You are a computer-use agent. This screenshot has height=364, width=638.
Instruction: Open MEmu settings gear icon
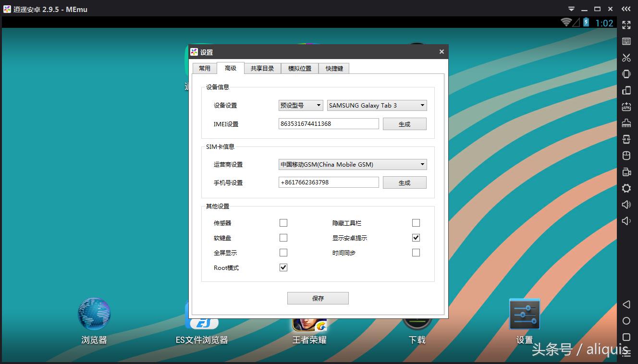point(626,188)
